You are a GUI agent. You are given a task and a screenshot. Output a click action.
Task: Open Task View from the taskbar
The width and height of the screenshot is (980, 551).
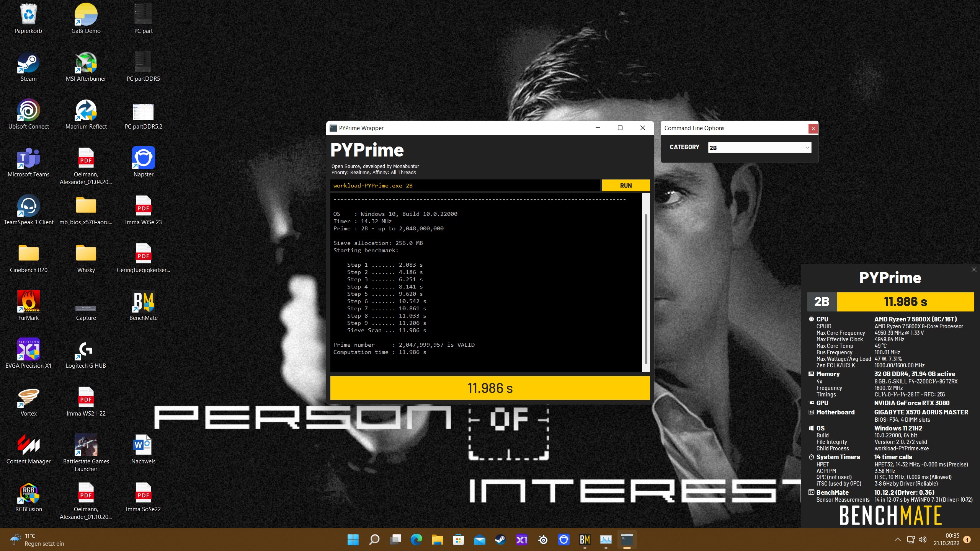(395, 540)
